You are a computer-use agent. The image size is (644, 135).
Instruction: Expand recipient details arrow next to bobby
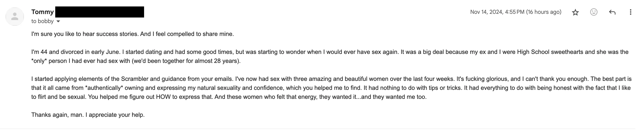[x=58, y=21]
